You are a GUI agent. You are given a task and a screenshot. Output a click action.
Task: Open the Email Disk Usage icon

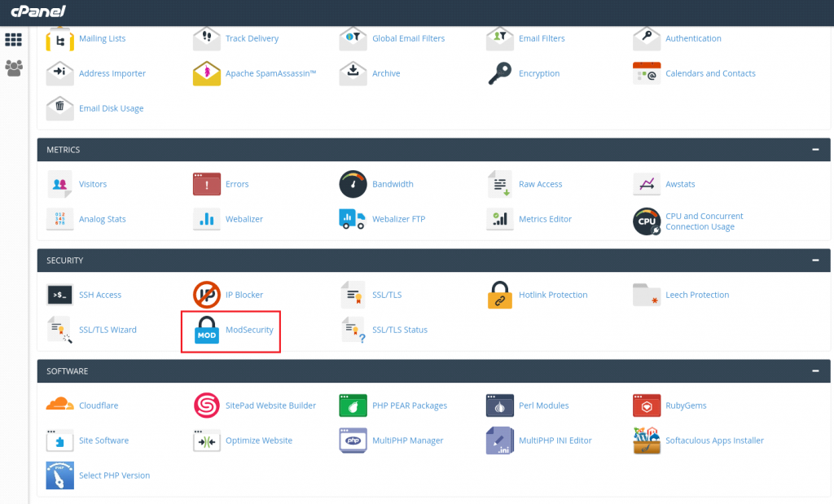59,108
